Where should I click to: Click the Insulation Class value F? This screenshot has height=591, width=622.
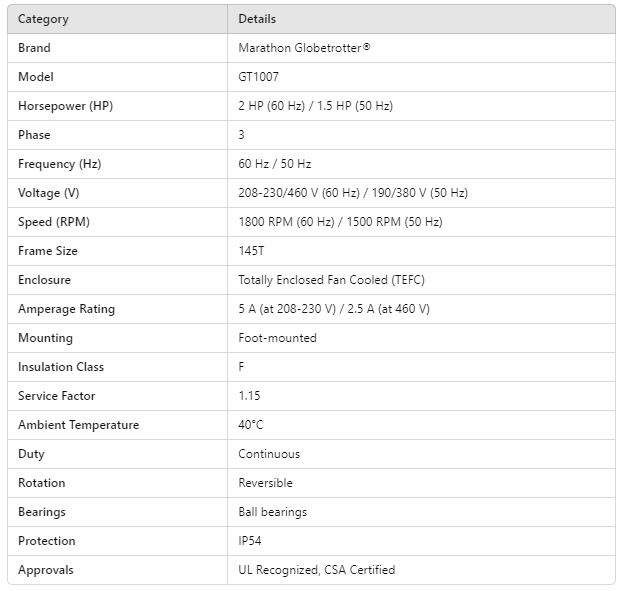coord(242,367)
